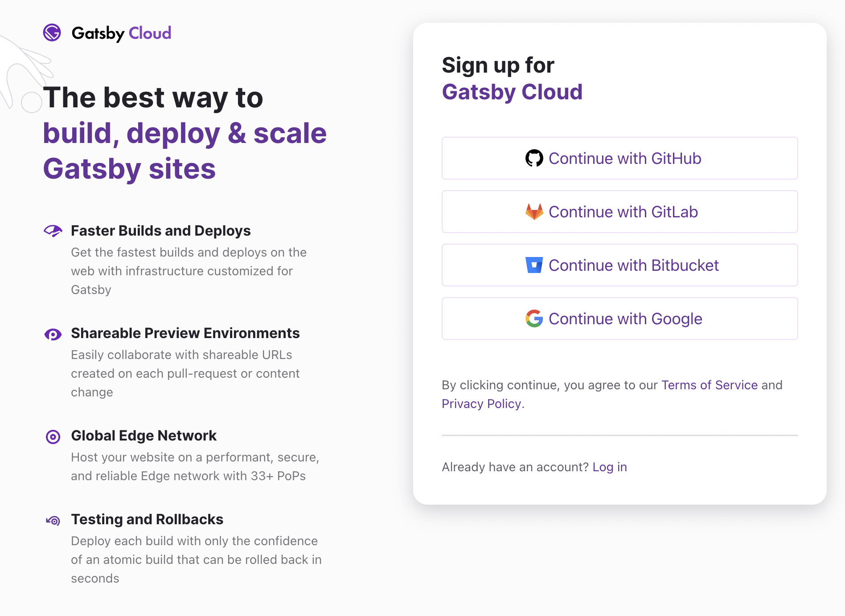Click the Shareable Preview Environments heading
Viewport: 845px width, 616px height.
click(x=185, y=333)
